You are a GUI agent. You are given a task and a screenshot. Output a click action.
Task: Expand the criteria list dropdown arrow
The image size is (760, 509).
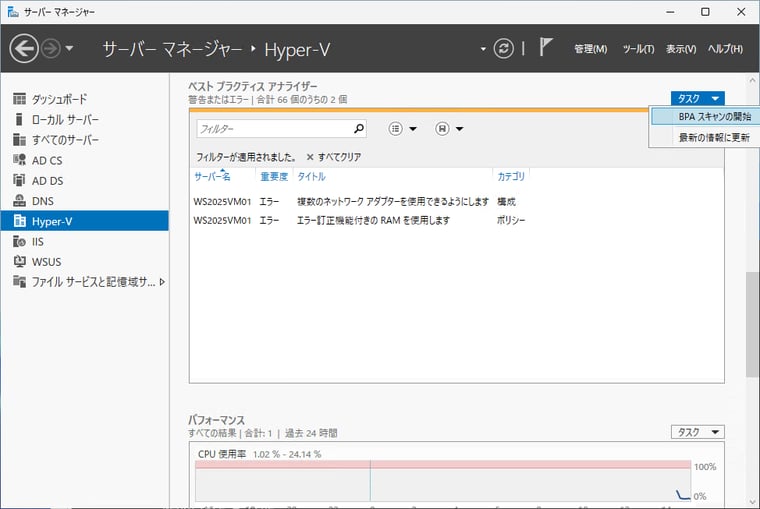pos(413,129)
